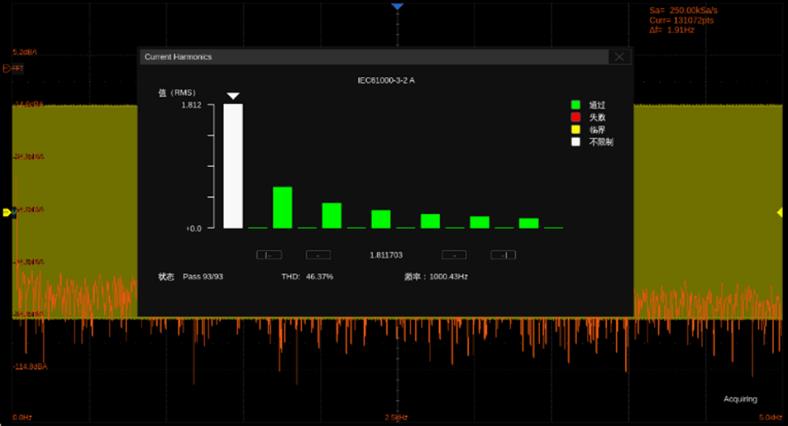Click the white triangle marker above the bars
The height and width of the screenshot is (426, 788).
[232, 96]
